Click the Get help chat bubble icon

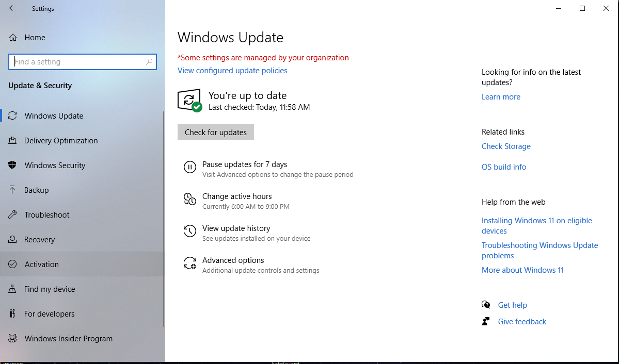(x=486, y=305)
